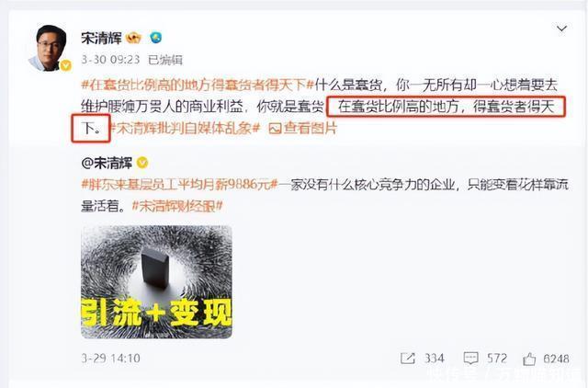Screen dimensions: 588x388
Task: Click the blue globe badge icon
Action: 155,38
